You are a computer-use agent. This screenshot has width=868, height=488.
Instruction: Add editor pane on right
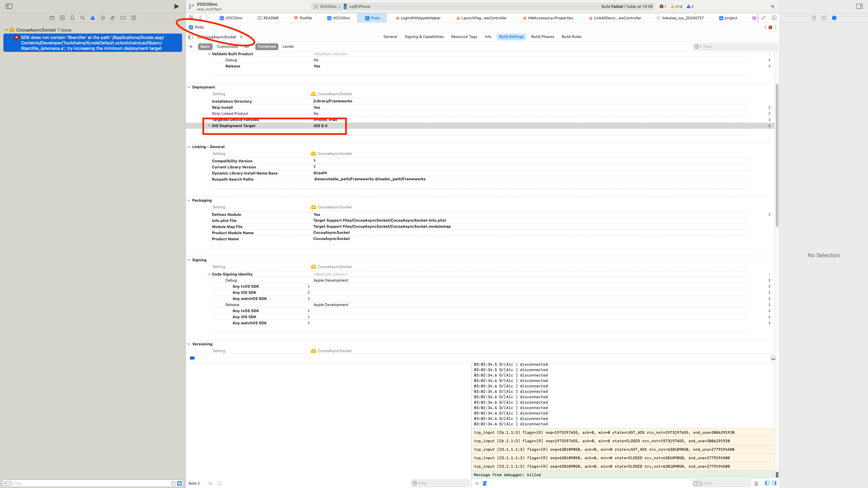(x=774, y=18)
